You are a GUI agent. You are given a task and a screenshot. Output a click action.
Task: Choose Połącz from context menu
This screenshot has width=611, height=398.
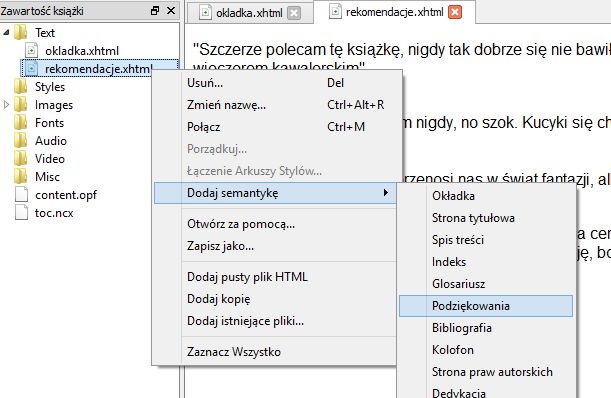coord(275,127)
